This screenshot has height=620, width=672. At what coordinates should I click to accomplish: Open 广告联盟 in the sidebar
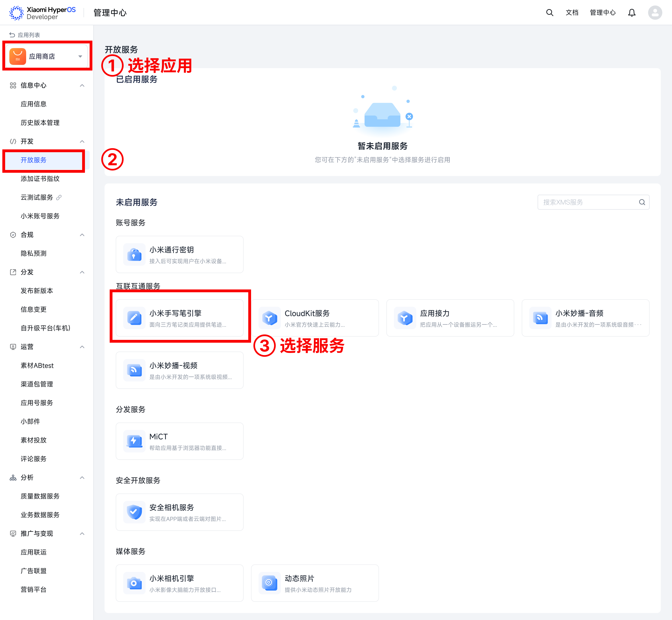[x=34, y=571]
